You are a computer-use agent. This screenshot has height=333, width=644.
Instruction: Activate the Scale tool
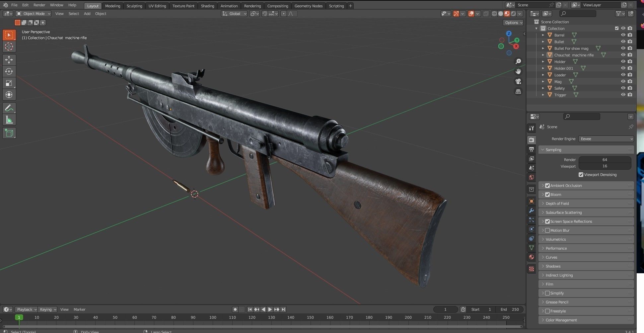click(x=9, y=83)
